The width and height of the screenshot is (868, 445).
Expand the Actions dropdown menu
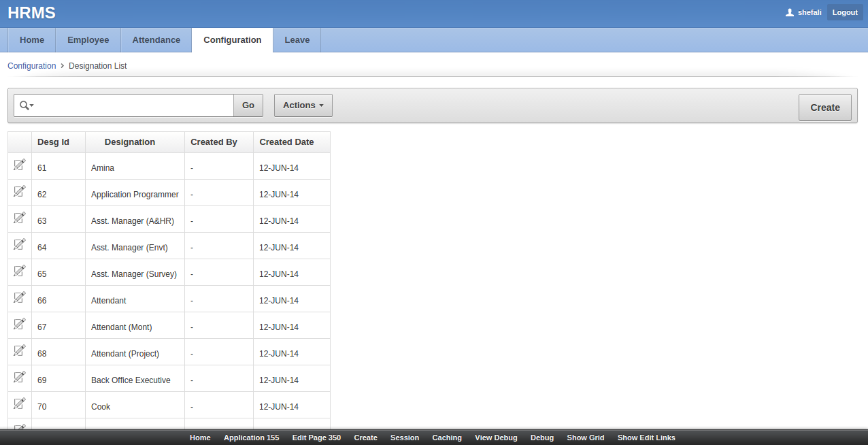tap(303, 105)
